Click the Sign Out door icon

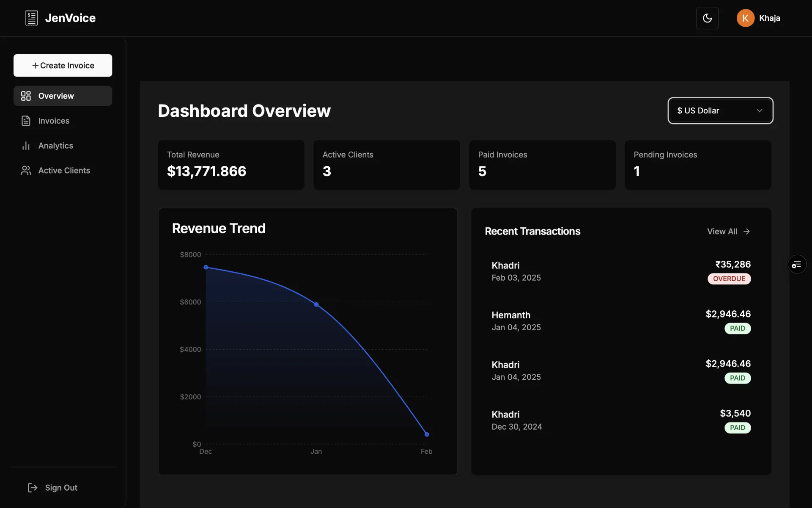pyautogui.click(x=33, y=488)
